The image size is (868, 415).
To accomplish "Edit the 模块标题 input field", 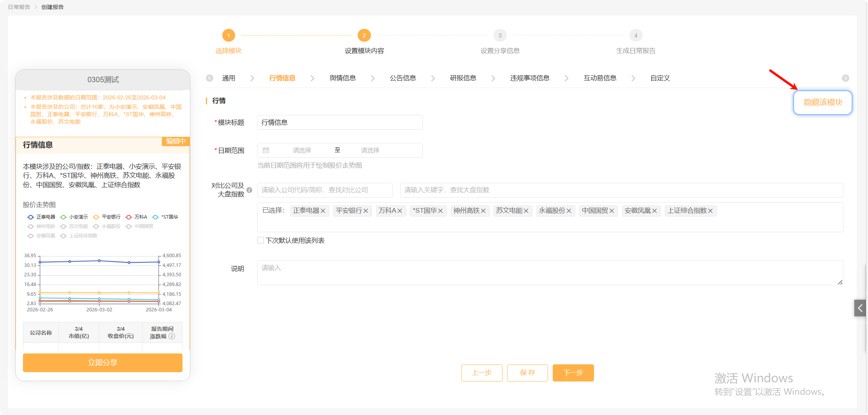I will coord(340,122).
